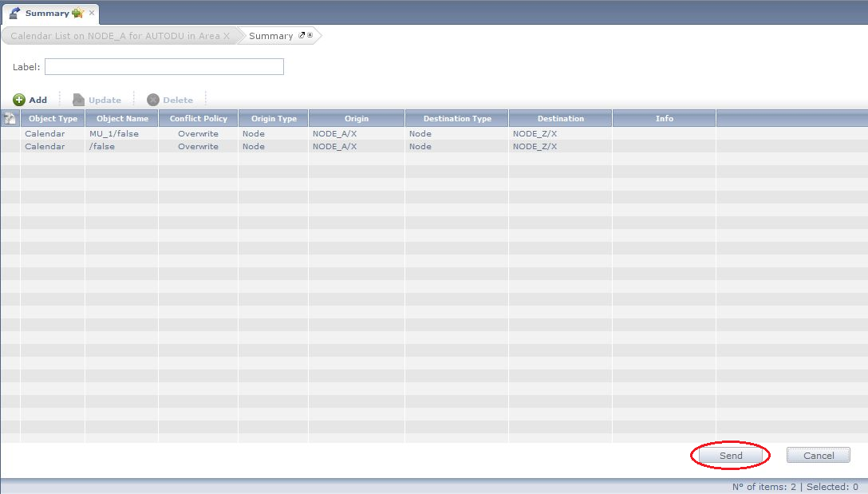The width and height of the screenshot is (868, 494).
Task: Click the grid configuration icon in the header corner
Action: [9, 117]
